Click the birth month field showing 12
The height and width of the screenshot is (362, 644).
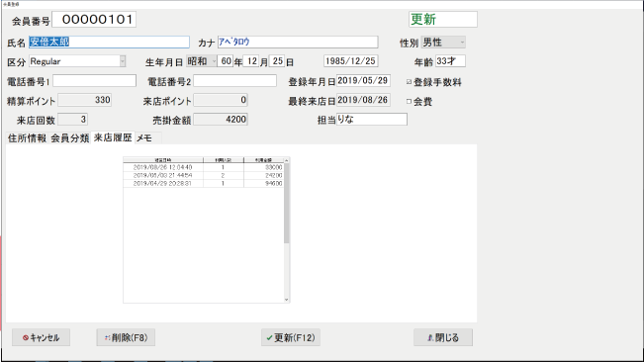click(251, 61)
